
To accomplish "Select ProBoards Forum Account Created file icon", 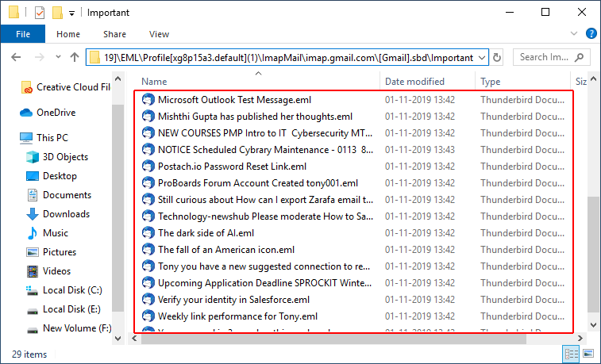I will 148,183.
